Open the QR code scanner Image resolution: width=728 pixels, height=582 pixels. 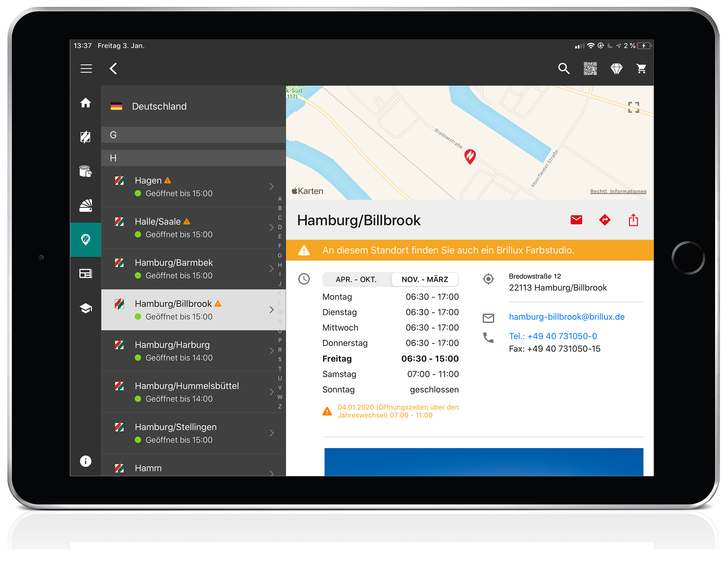click(x=590, y=68)
